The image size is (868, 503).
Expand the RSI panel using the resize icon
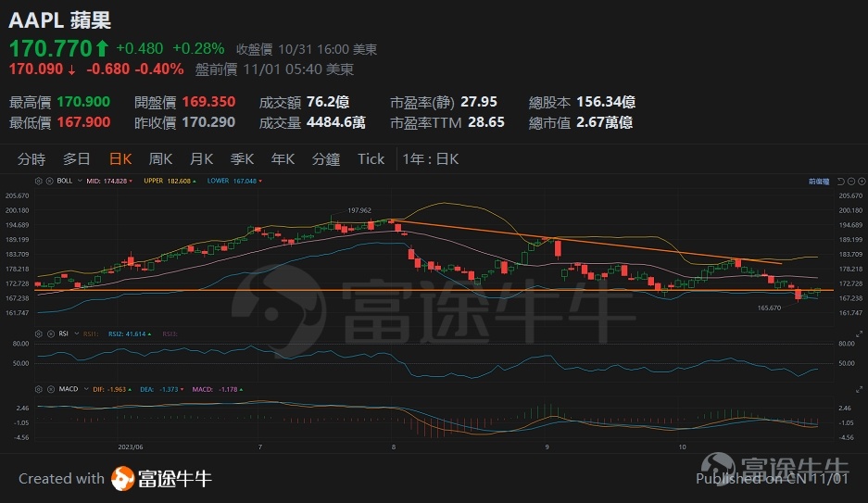859,333
